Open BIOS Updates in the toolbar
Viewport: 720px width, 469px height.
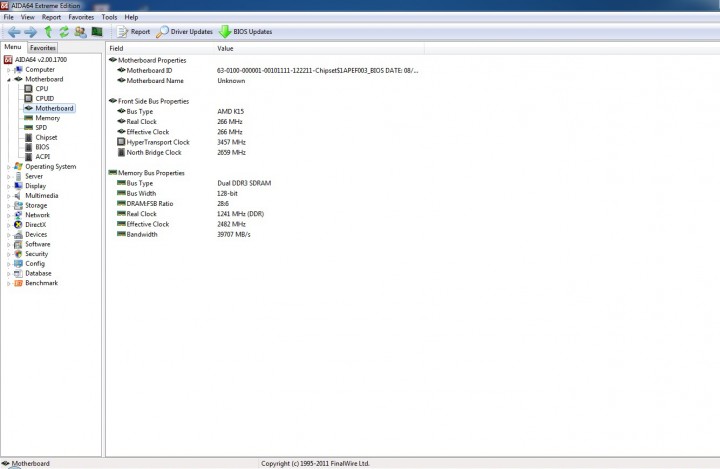(246, 32)
